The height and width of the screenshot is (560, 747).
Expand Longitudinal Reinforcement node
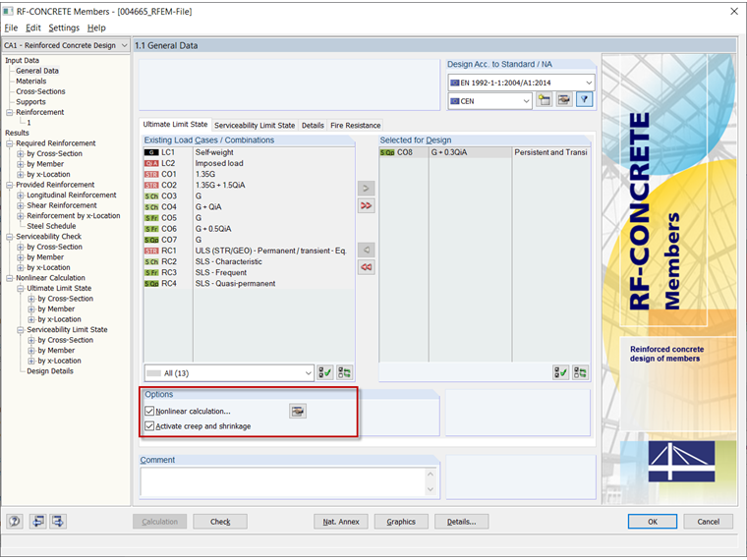point(20,196)
